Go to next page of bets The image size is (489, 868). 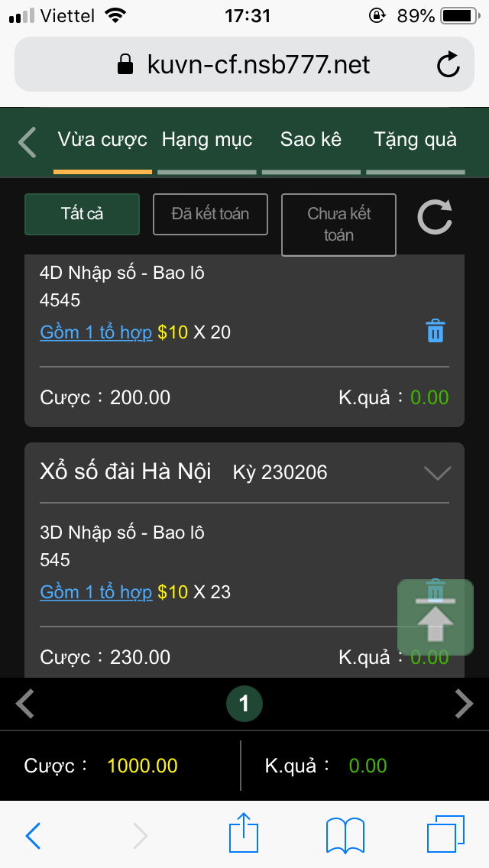click(464, 704)
